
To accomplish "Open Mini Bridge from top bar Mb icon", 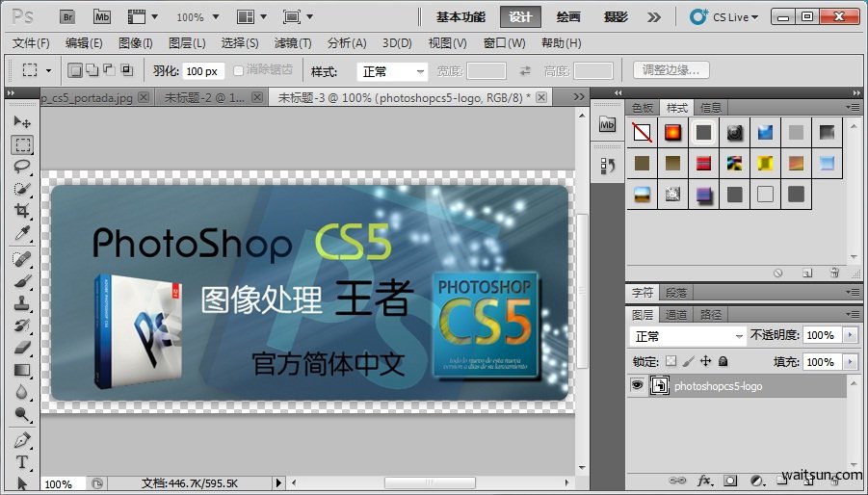I will click(x=102, y=17).
